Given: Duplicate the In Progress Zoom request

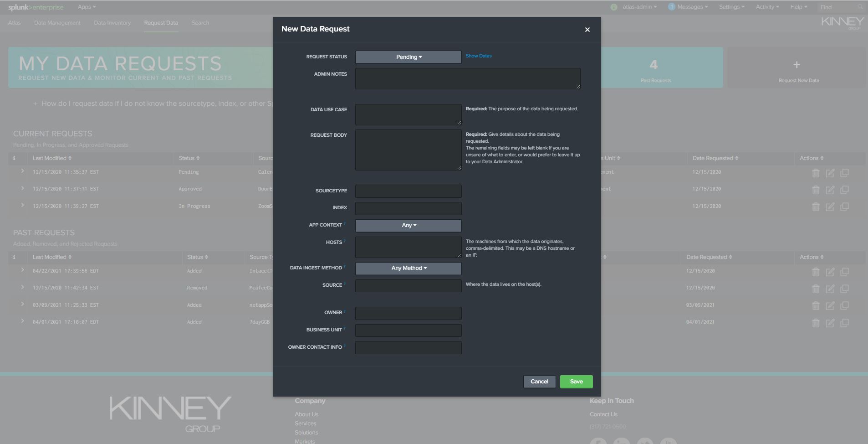Looking at the screenshot, I should (845, 207).
